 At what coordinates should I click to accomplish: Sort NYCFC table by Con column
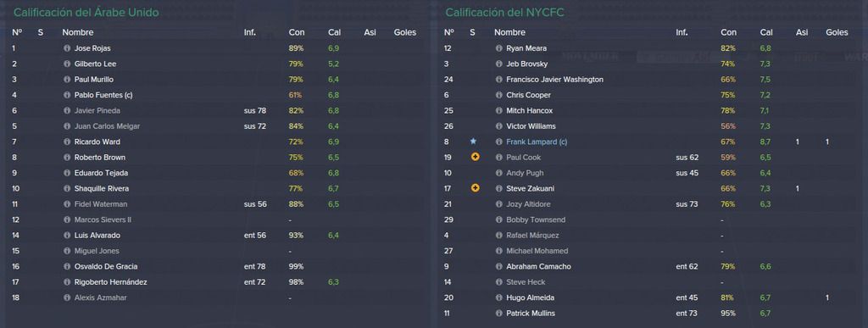(x=728, y=33)
